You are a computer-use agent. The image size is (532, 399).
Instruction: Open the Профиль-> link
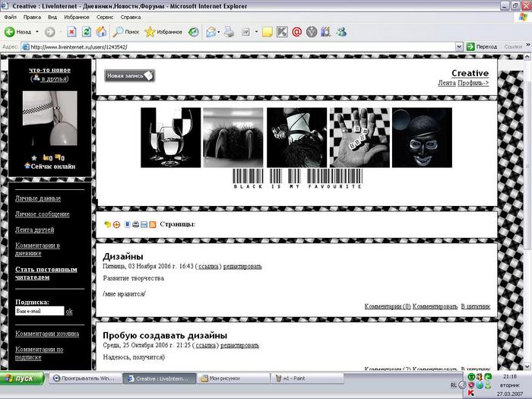click(473, 83)
